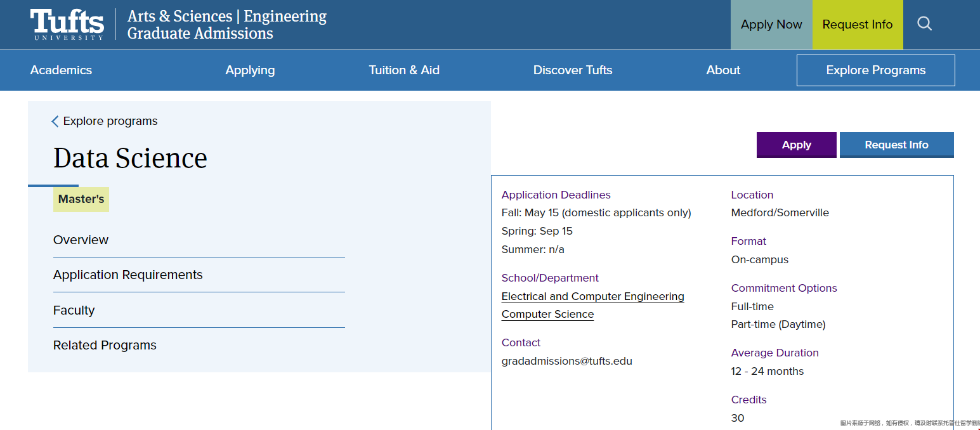Click the Contact label

tap(521, 342)
